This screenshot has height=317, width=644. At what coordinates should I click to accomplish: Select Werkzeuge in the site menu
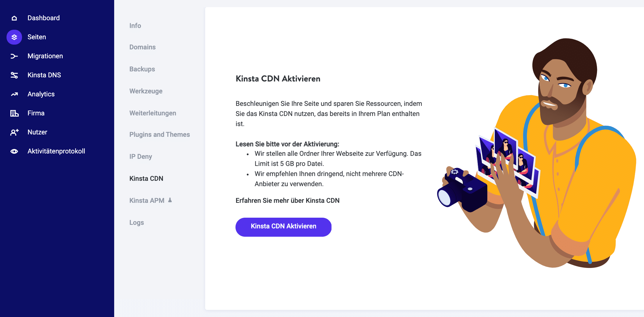(146, 91)
